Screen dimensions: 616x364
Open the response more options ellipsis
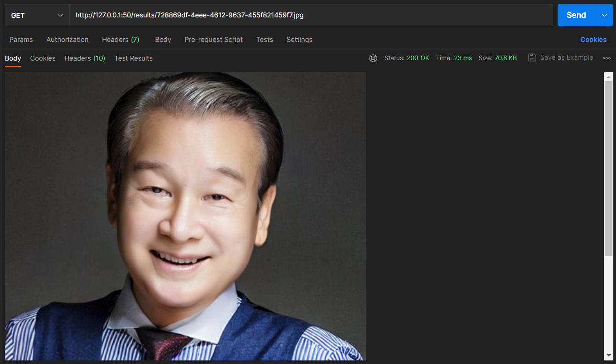[x=607, y=58]
